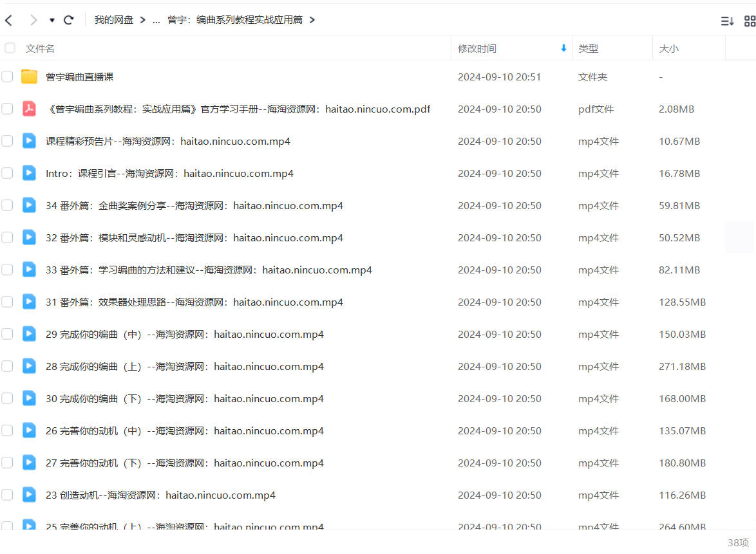Screen dimensions: 756x554
Task: Check the box for 28 完成你的编曲（上）
Action: click(x=6, y=366)
